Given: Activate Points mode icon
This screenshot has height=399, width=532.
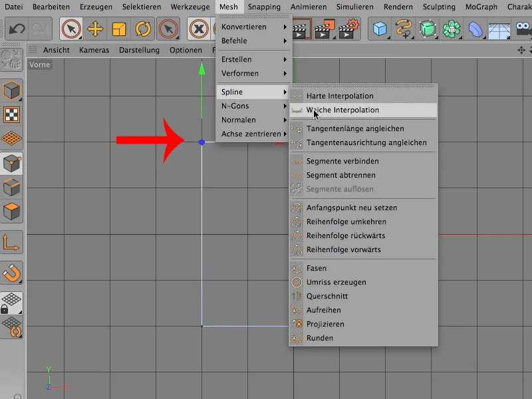Looking at the screenshot, I should pyautogui.click(x=11, y=163).
